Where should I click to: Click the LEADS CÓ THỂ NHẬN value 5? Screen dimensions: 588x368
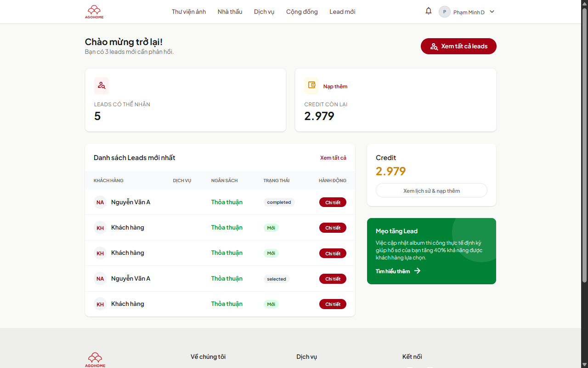coord(97,116)
